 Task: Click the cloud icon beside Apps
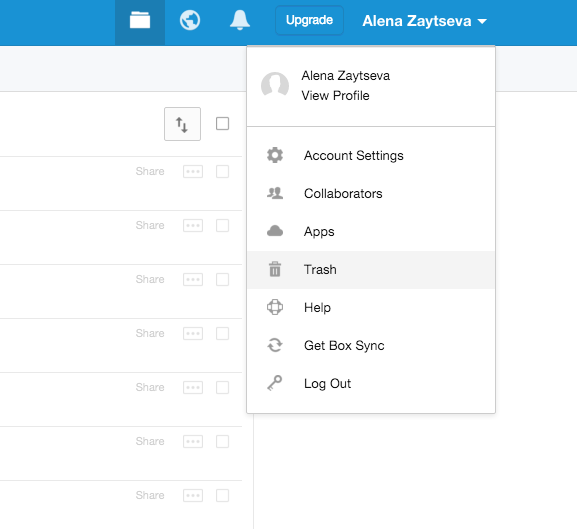tap(275, 231)
